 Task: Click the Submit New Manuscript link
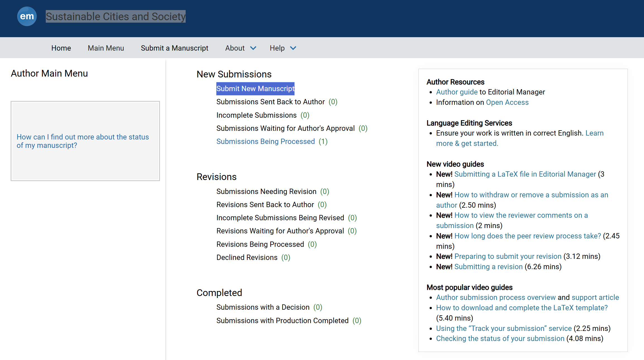click(x=255, y=89)
